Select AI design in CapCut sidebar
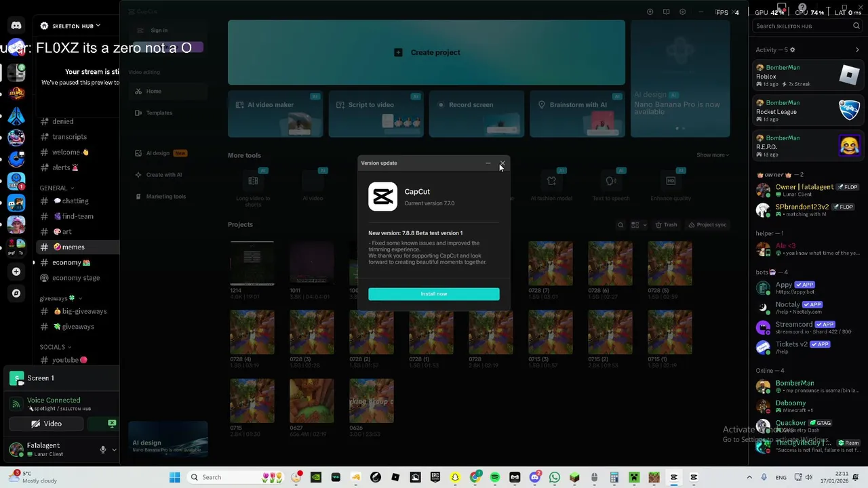The image size is (868, 488). tap(167, 153)
